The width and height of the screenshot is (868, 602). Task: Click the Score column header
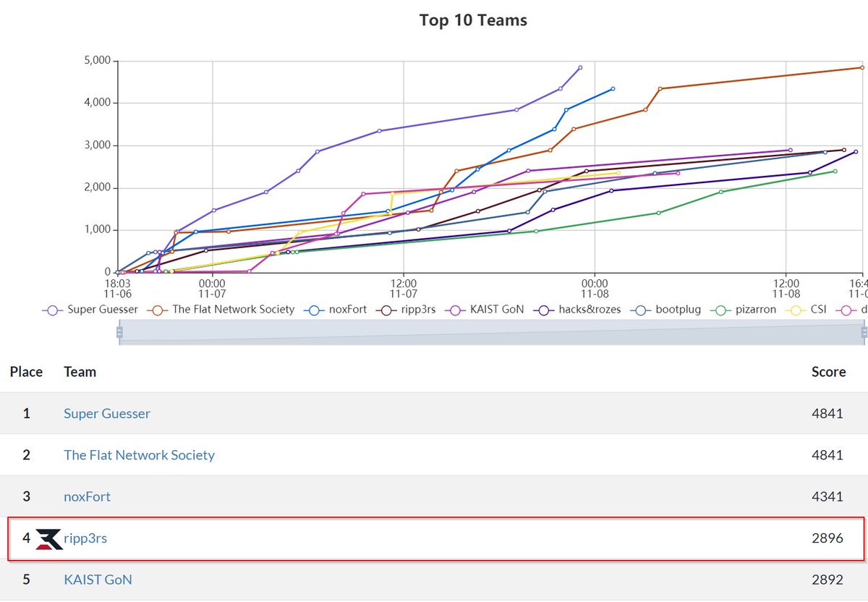pyautogui.click(x=828, y=372)
